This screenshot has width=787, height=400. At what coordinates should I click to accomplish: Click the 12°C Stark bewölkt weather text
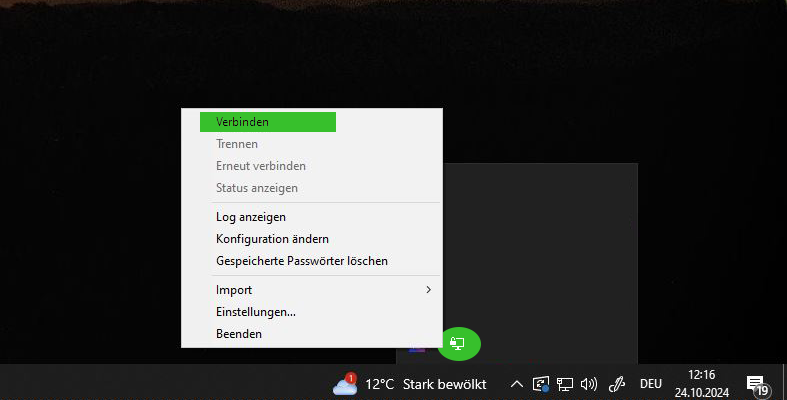[x=426, y=384]
